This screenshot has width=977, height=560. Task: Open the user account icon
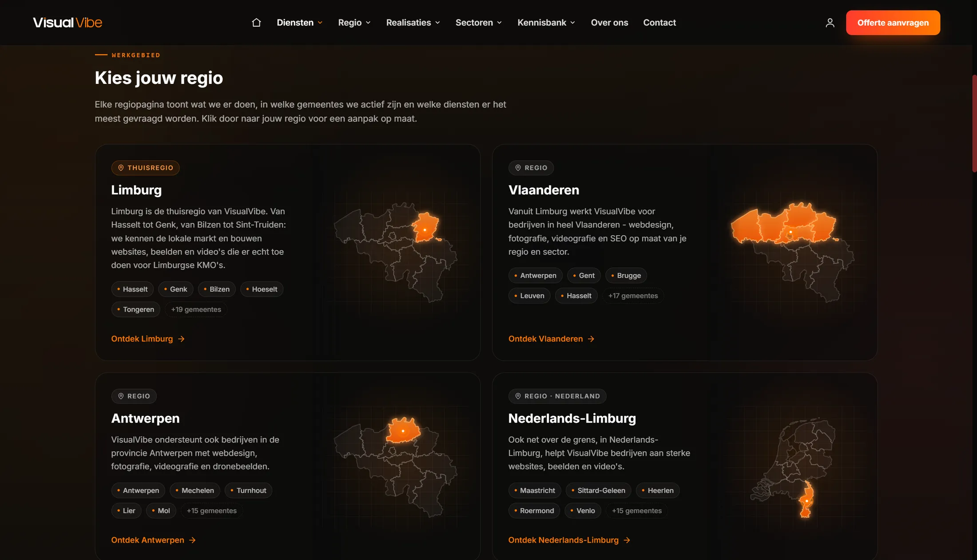830,22
